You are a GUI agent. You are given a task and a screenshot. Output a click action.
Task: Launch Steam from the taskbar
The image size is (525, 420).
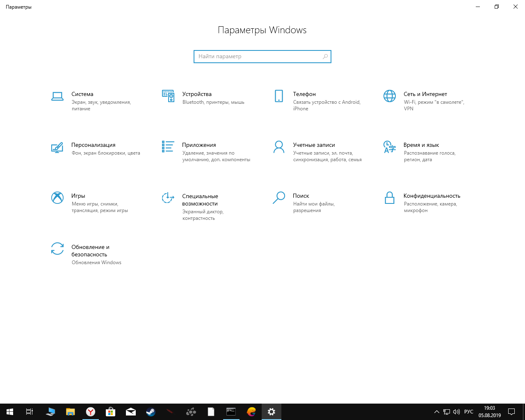click(x=151, y=412)
